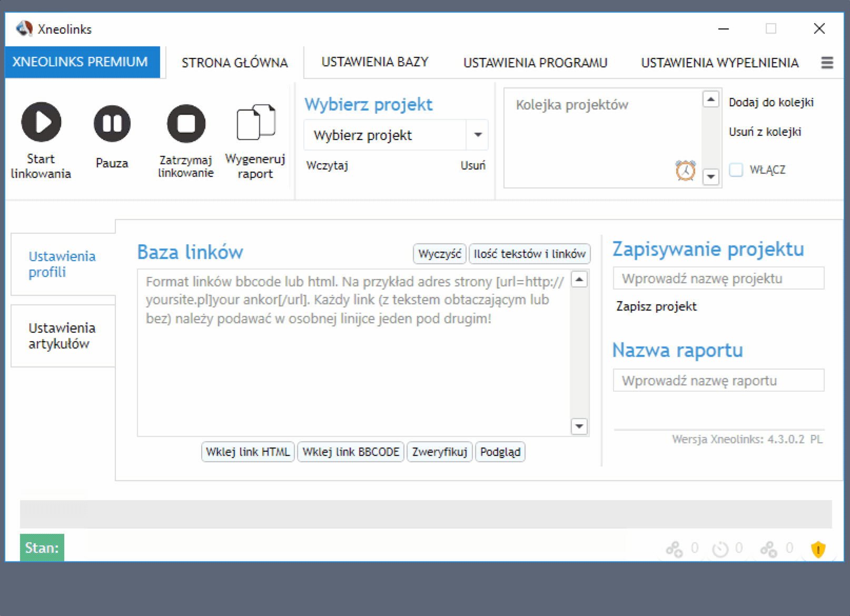This screenshot has width=850, height=616.
Task: Click the green Stan: status label
Action: 42,548
